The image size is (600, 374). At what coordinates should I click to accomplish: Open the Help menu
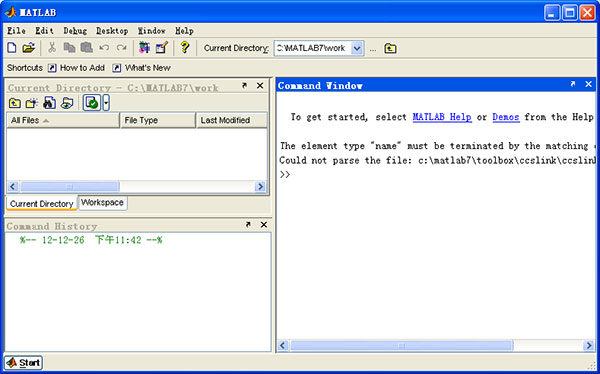click(184, 31)
